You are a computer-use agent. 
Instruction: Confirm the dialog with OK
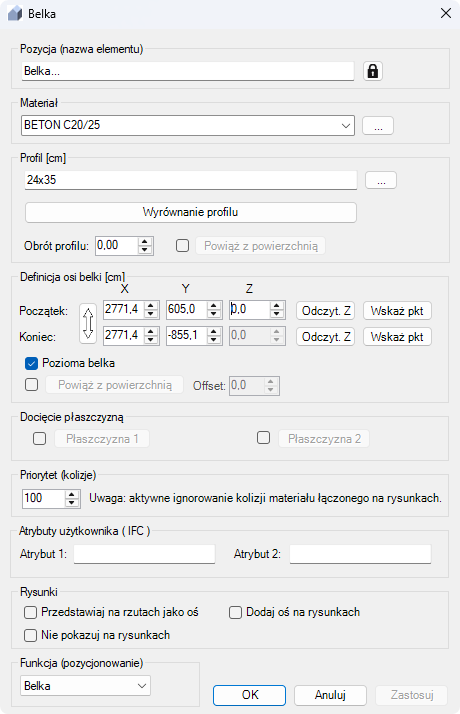250,695
